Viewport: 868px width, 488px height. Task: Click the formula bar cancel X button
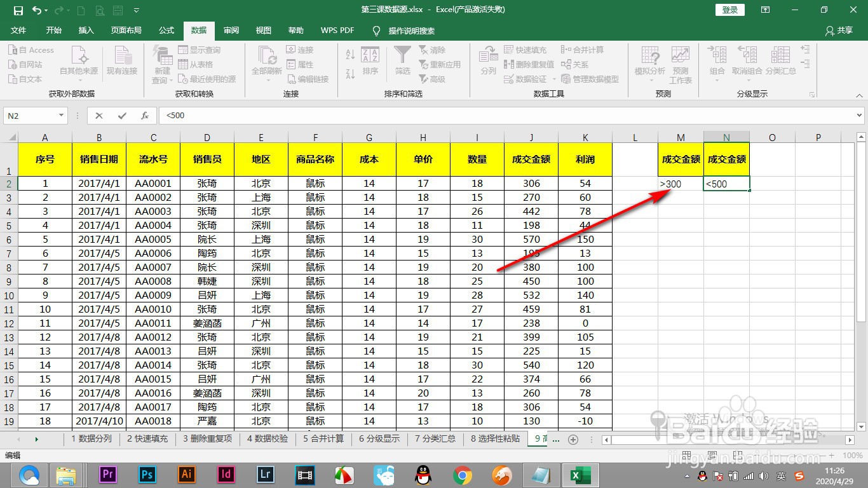click(x=98, y=116)
